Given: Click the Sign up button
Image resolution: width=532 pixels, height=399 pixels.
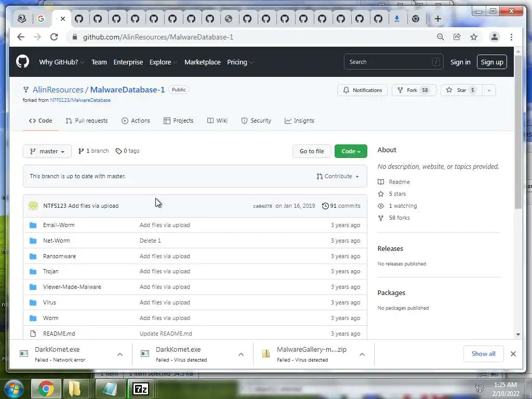Looking at the screenshot, I should [x=491, y=62].
